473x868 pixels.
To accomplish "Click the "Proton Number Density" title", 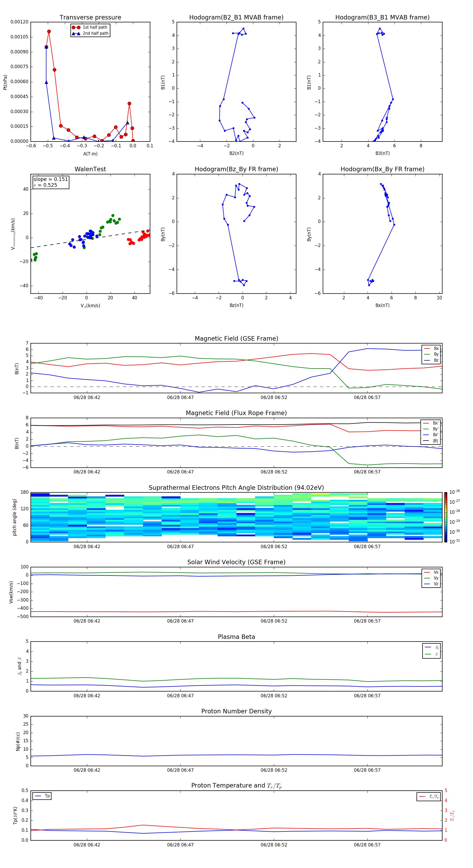I will coord(236,711).
